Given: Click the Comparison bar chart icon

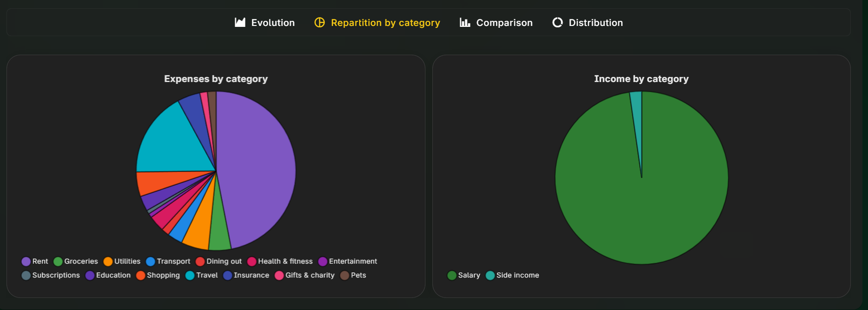Looking at the screenshot, I should click(x=464, y=22).
